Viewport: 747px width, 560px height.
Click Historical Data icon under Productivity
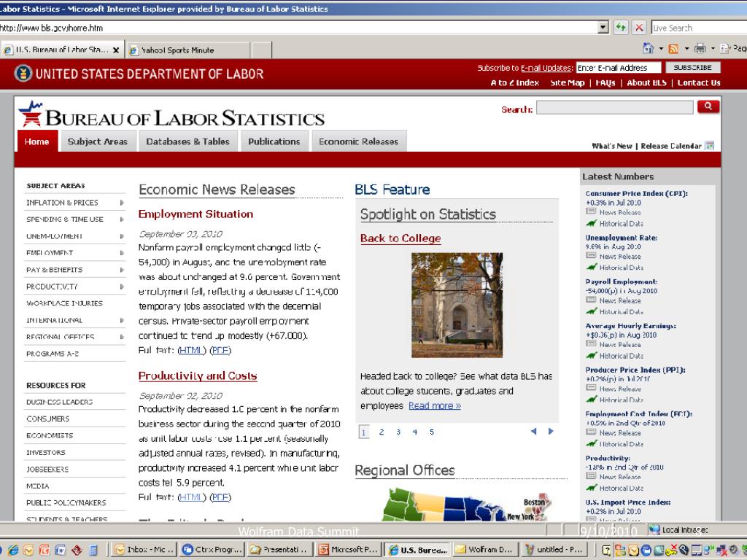(x=591, y=488)
